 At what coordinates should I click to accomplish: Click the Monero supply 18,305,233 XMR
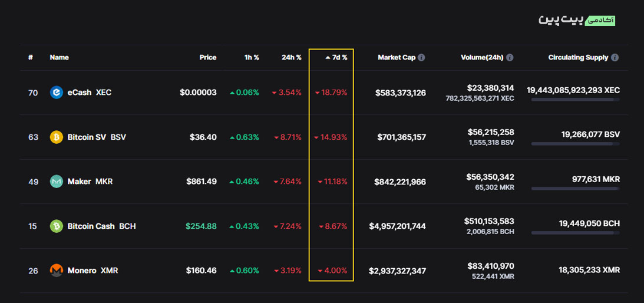[x=589, y=270]
